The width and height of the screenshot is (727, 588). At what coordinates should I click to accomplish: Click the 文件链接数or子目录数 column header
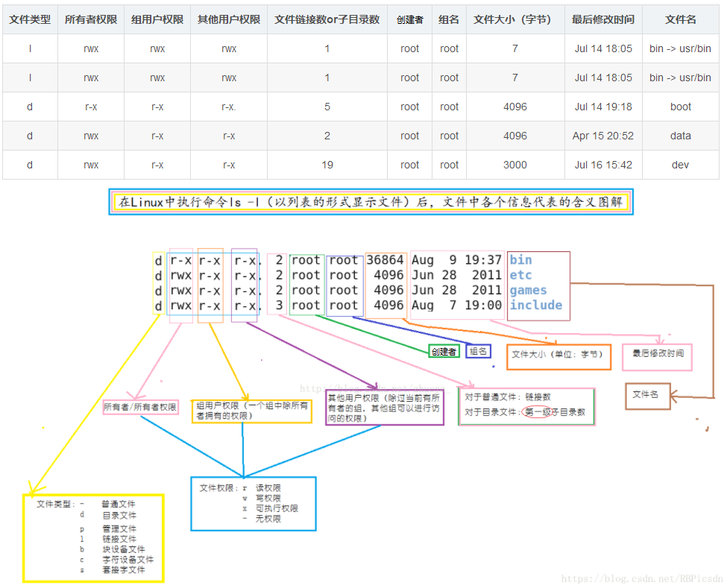click(327, 19)
